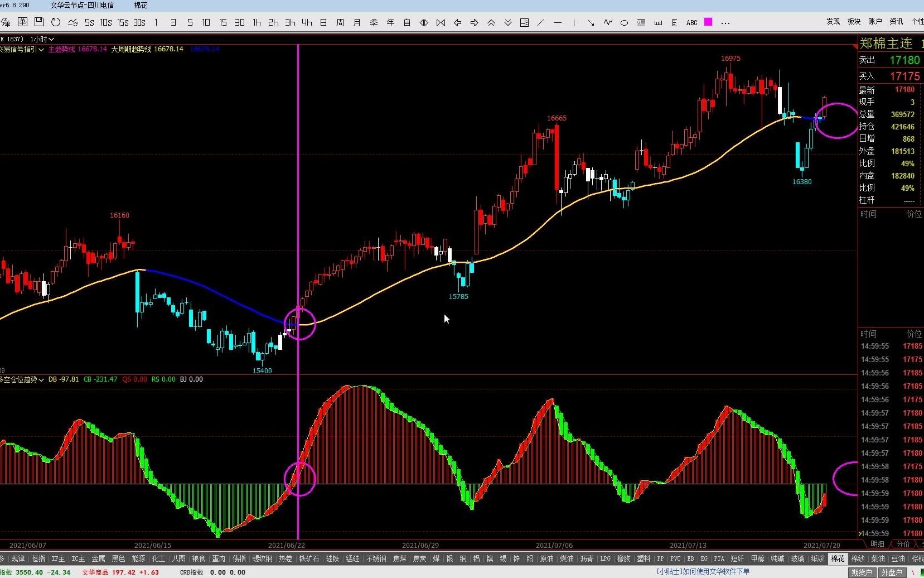Expand the 多空仓位趋势 indicator dropdown
Image resolution: width=924 pixels, height=578 pixels.
(22, 379)
